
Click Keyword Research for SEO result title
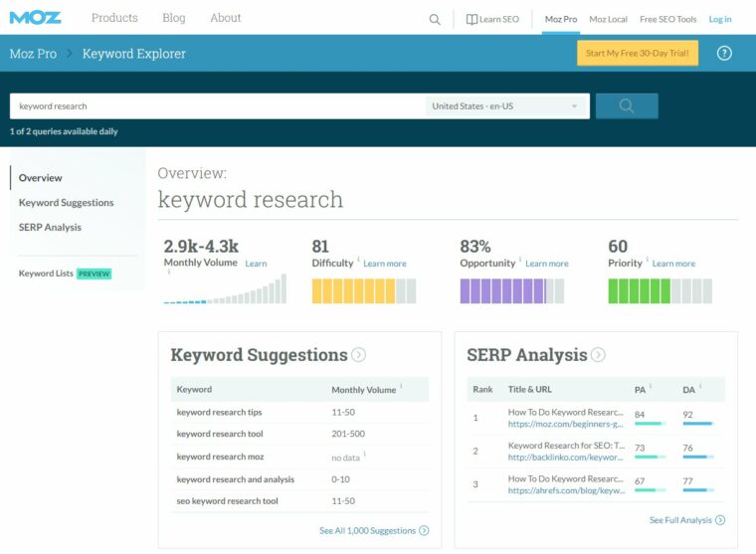[566, 446]
